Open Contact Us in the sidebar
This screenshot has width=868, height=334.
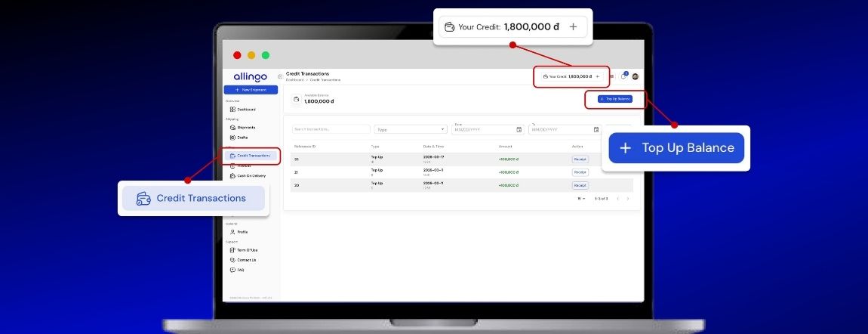click(x=243, y=261)
